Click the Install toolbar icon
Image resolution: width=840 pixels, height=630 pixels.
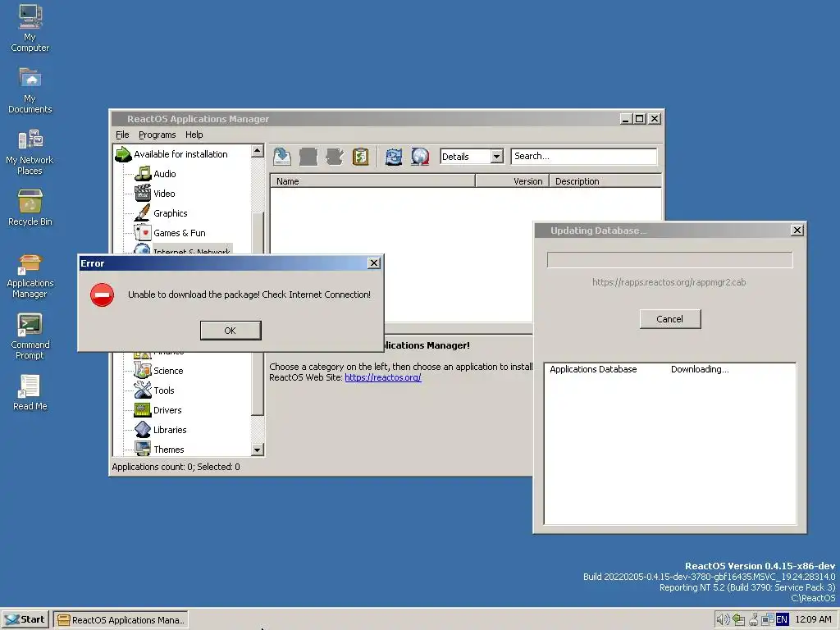[282, 157]
